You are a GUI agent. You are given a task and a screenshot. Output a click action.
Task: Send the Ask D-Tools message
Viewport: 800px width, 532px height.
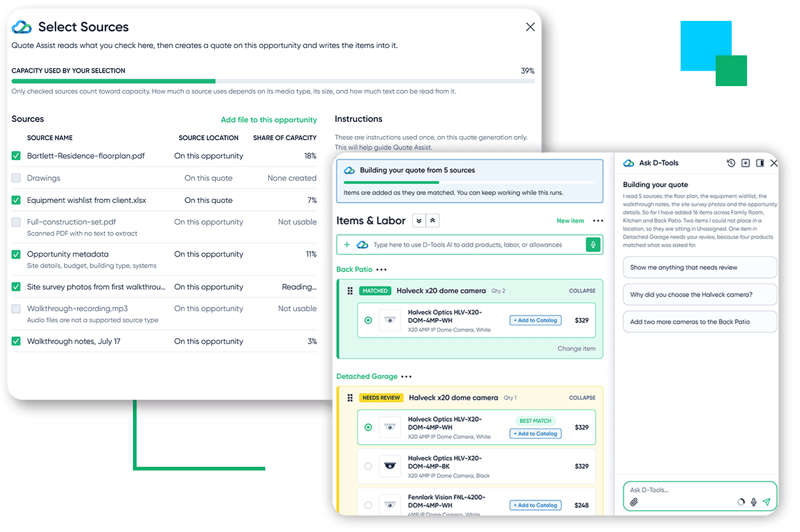[767, 502]
